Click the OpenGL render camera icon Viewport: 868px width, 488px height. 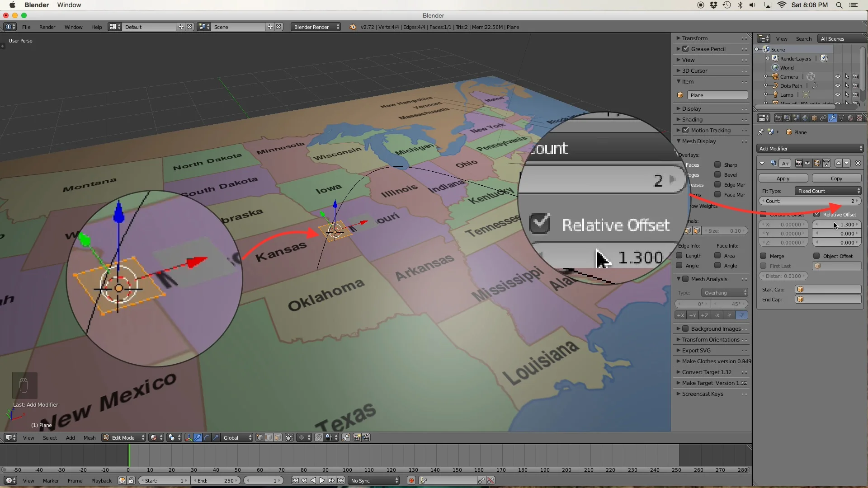tap(357, 437)
